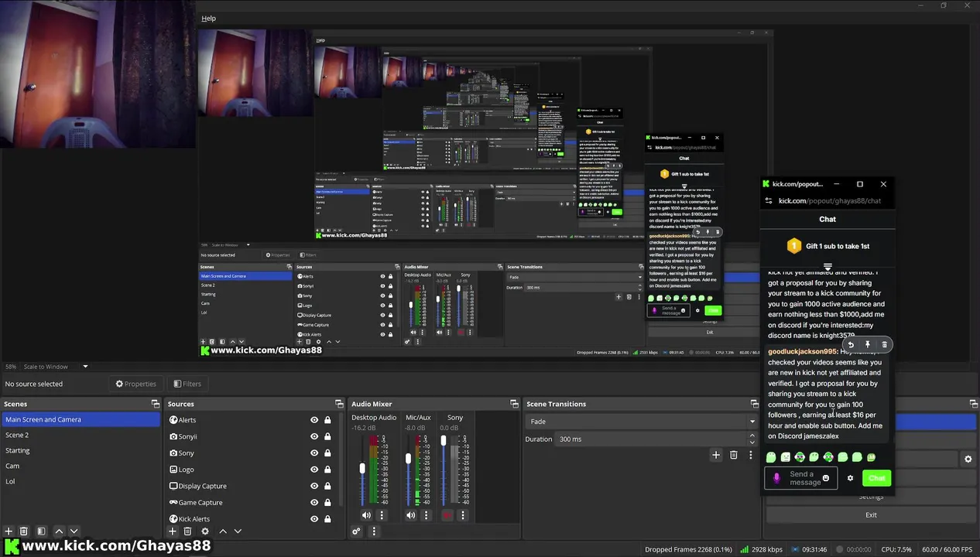980x557 pixels.
Task: Open transition properties three-dot icon
Action: click(x=750, y=455)
